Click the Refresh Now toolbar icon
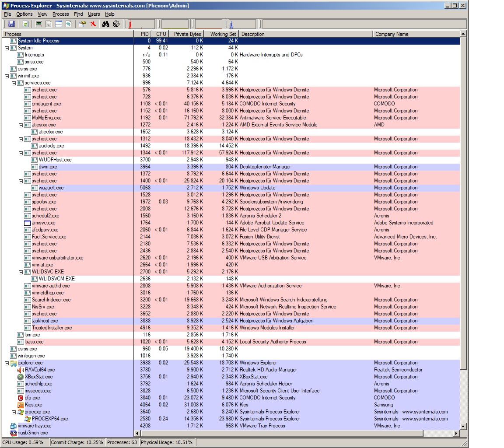This screenshot has width=504, height=448. coord(26,24)
